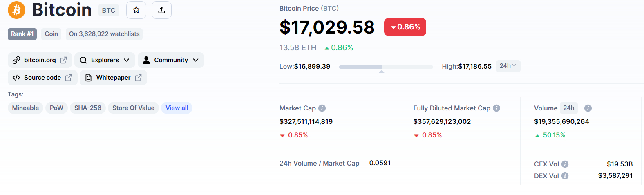Viewport: 644px width, 195px height.
Task: Open the 24h low/high range dropdown
Action: (508, 66)
